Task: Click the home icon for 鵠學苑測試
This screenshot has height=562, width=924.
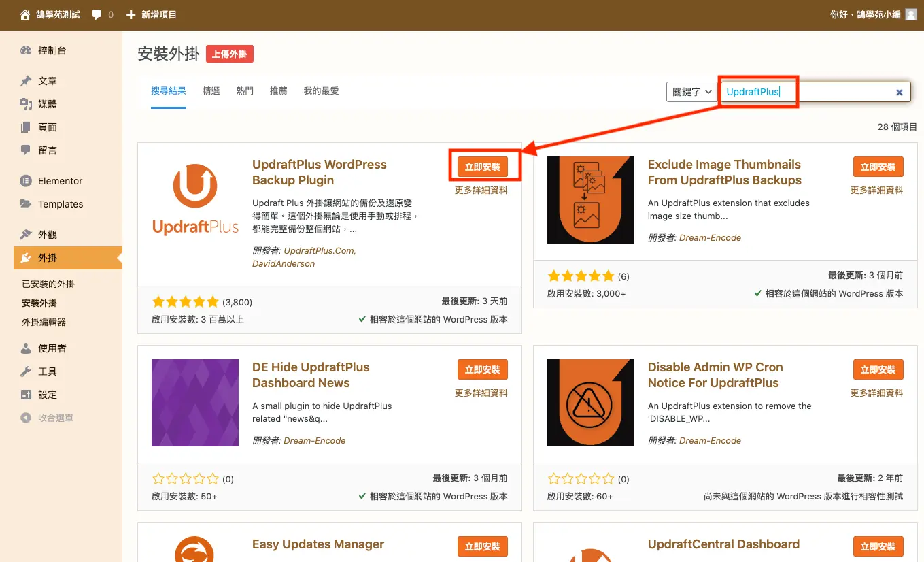Action: coord(25,14)
